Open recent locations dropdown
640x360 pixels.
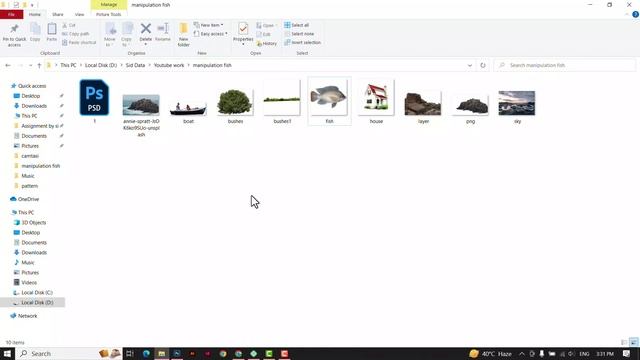point(30,65)
